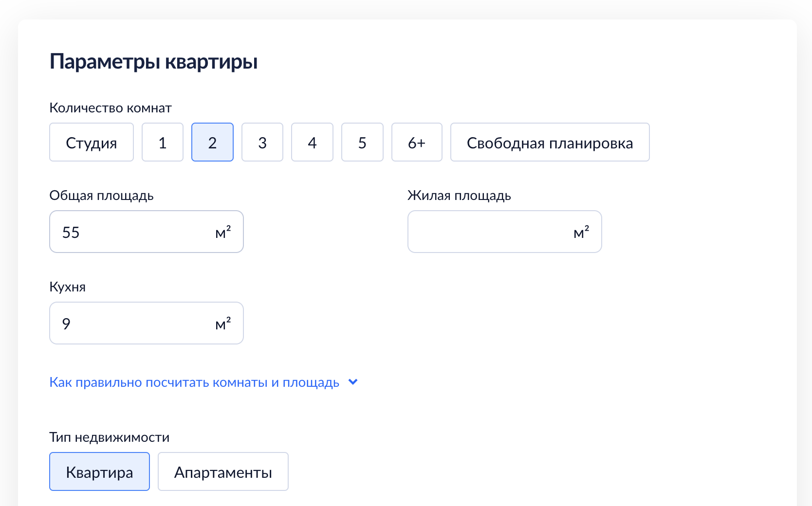Click the Тип недвижимости label

click(110, 437)
